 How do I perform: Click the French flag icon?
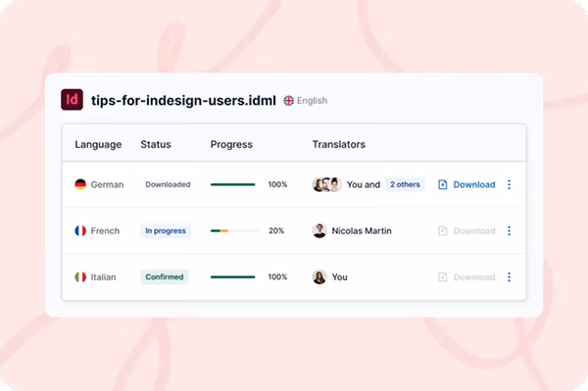[80, 230]
